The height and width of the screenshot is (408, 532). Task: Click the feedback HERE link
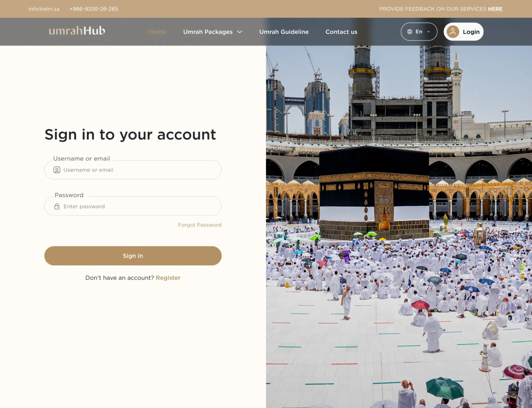[495, 9]
